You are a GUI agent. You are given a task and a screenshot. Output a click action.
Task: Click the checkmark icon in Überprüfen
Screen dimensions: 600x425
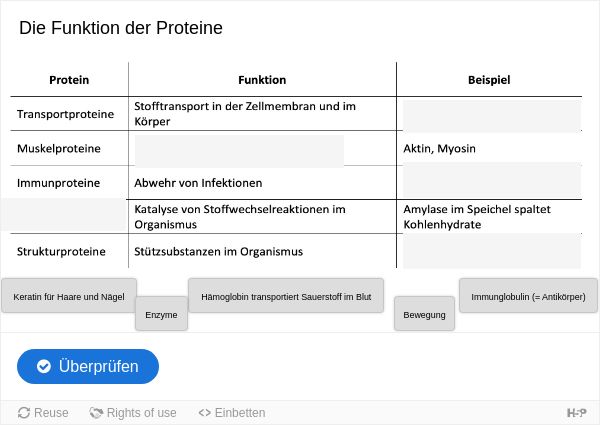[x=44, y=366]
